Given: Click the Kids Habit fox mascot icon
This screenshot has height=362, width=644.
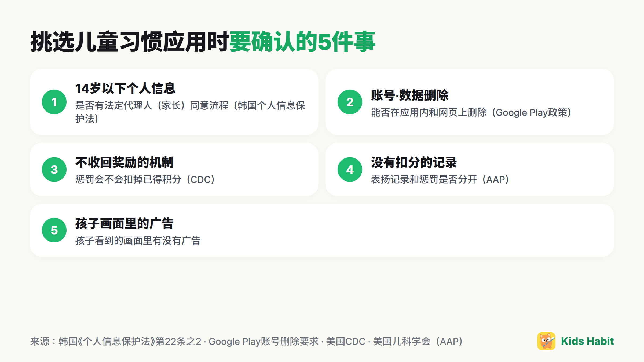Looking at the screenshot, I should [546, 341].
